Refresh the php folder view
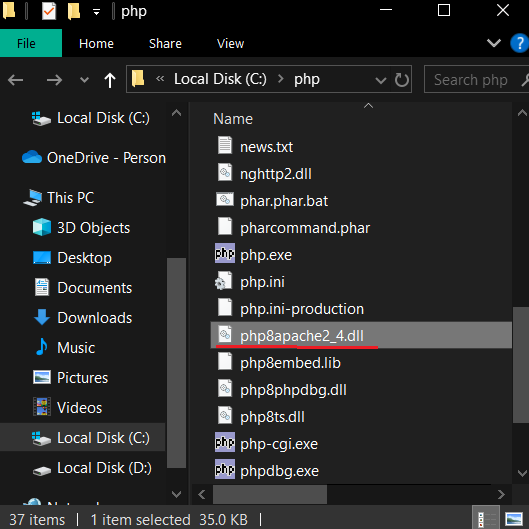Viewport: 529px width, 529px height. point(401,80)
